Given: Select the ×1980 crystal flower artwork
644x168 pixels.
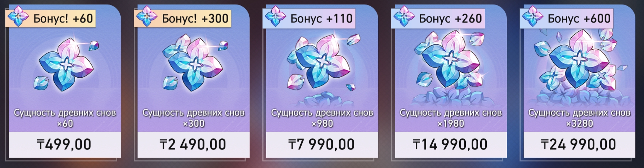Looking at the screenshot, I should tap(451, 67).
